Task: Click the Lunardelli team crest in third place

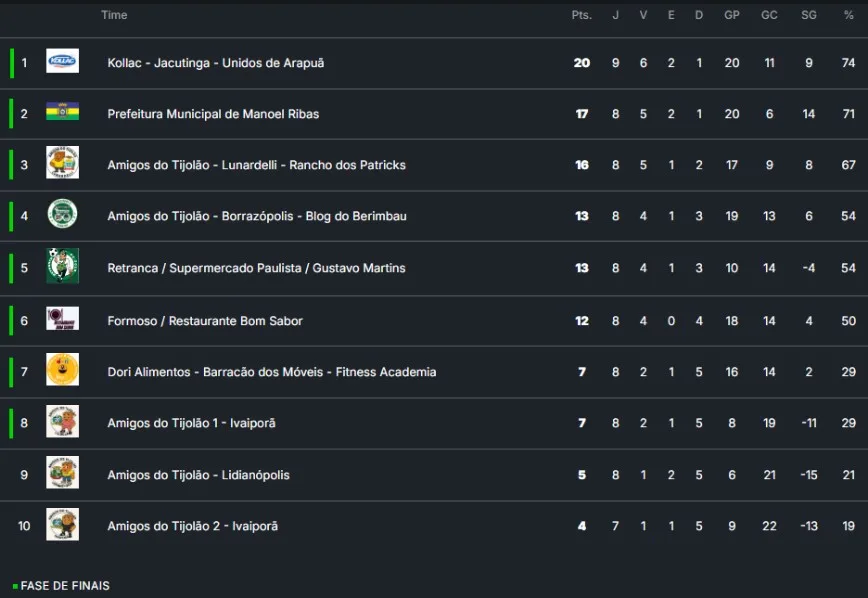Action: pyautogui.click(x=62, y=164)
